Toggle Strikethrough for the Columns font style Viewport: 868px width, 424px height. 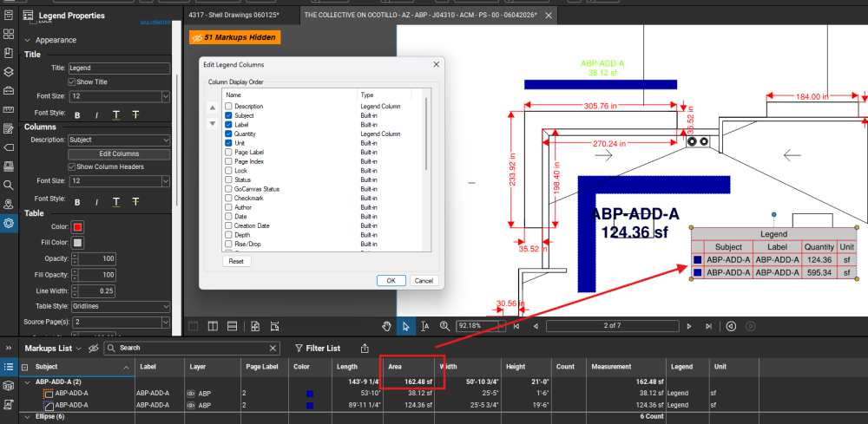[135, 200]
